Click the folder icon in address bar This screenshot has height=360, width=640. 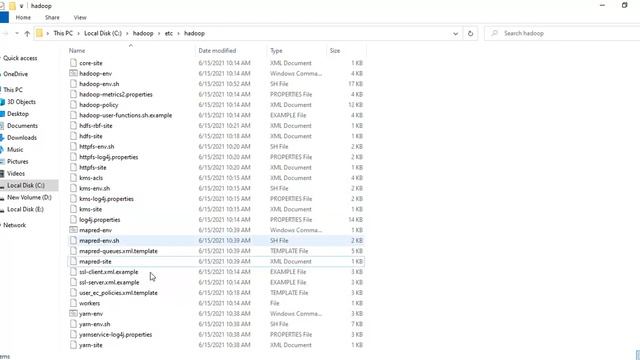point(39,33)
